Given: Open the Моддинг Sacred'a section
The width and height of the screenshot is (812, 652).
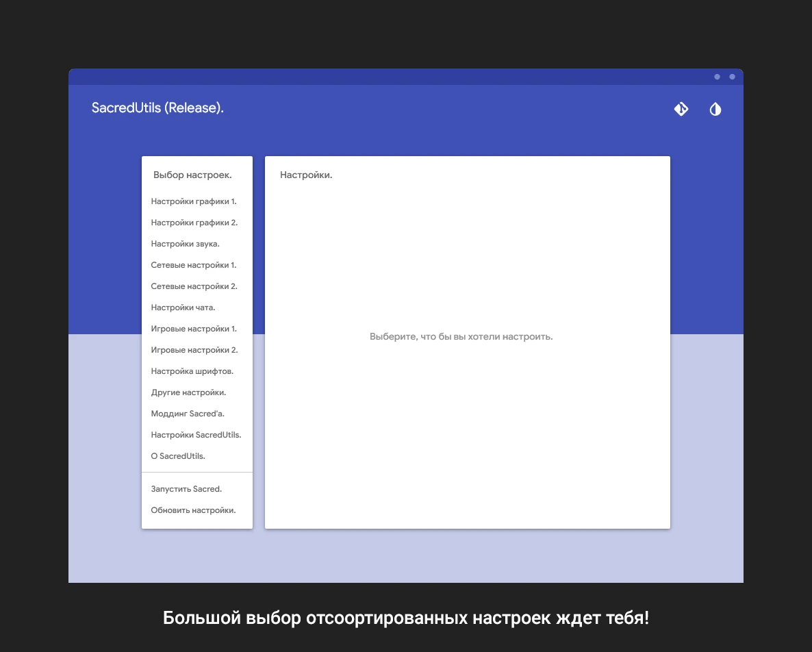Looking at the screenshot, I should 187,413.
